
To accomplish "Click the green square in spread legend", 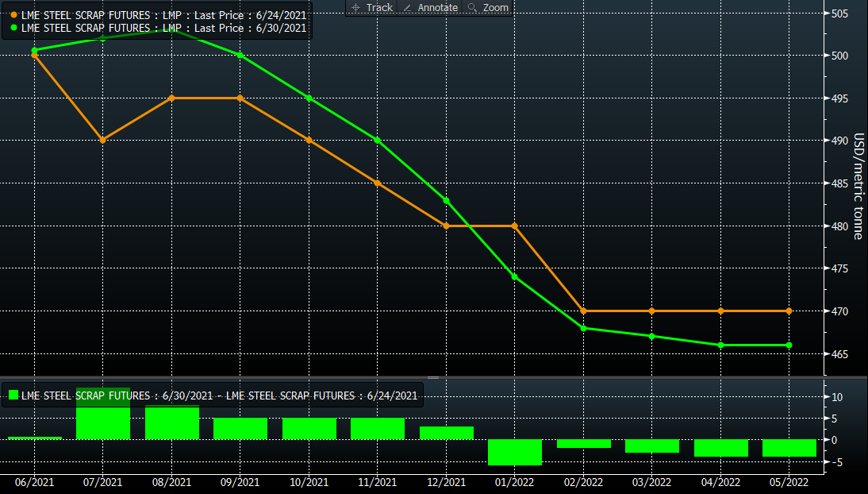I will (x=13, y=395).
